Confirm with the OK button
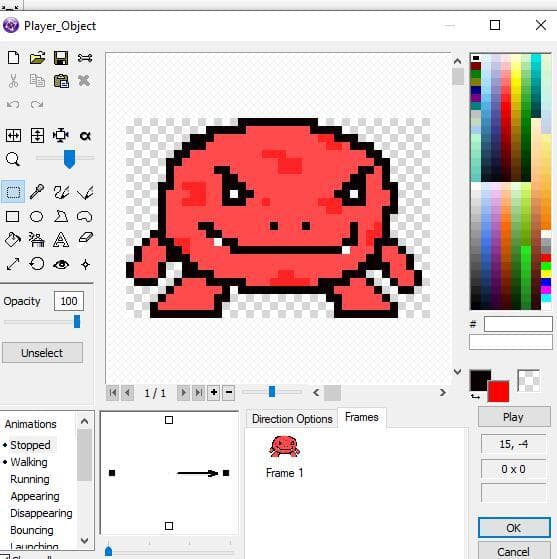 (514, 528)
